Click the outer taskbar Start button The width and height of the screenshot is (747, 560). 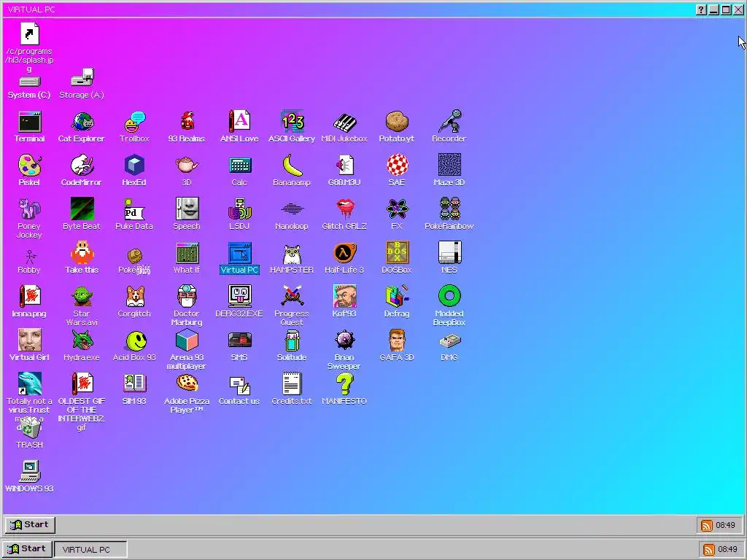pos(27,548)
